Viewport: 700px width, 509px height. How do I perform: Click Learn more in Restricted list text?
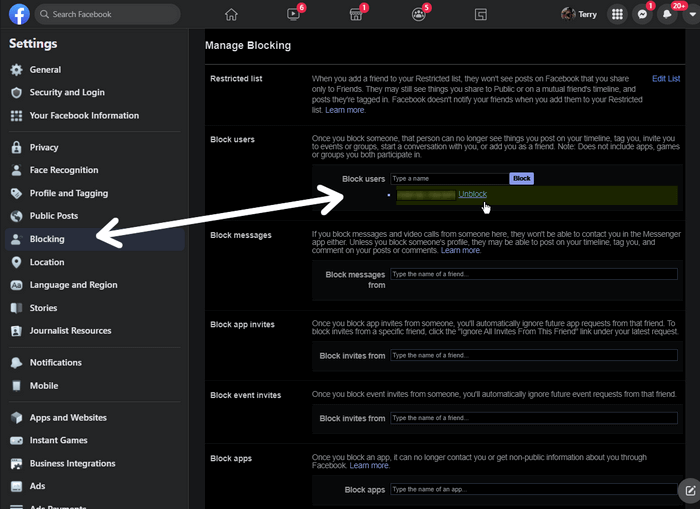(345, 110)
